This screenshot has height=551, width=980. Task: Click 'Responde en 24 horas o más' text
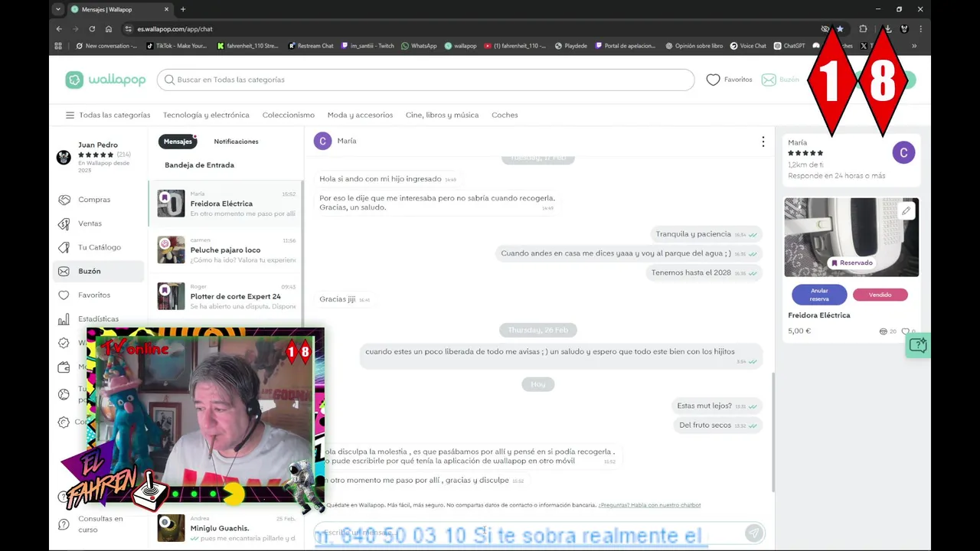(x=836, y=176)
